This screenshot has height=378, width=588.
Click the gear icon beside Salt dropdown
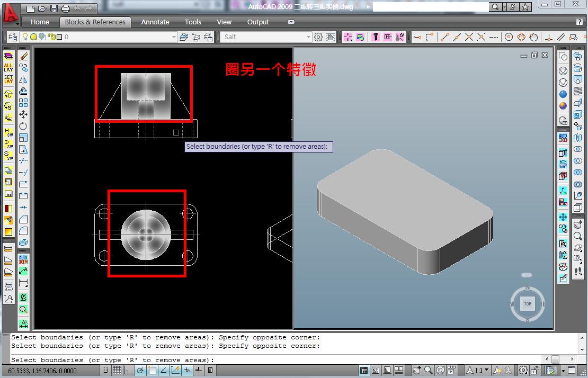[318, 37]
